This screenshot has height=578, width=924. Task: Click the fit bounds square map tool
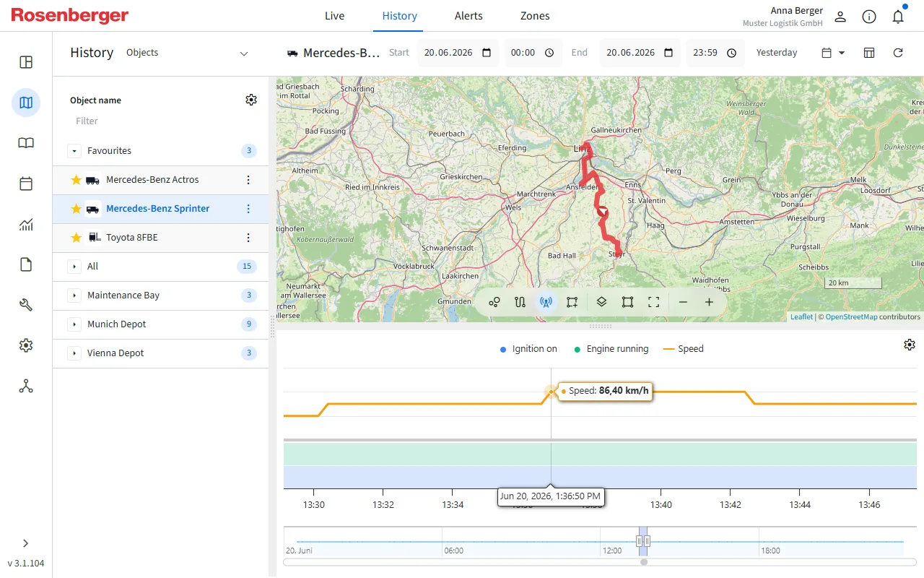(627, 302)
